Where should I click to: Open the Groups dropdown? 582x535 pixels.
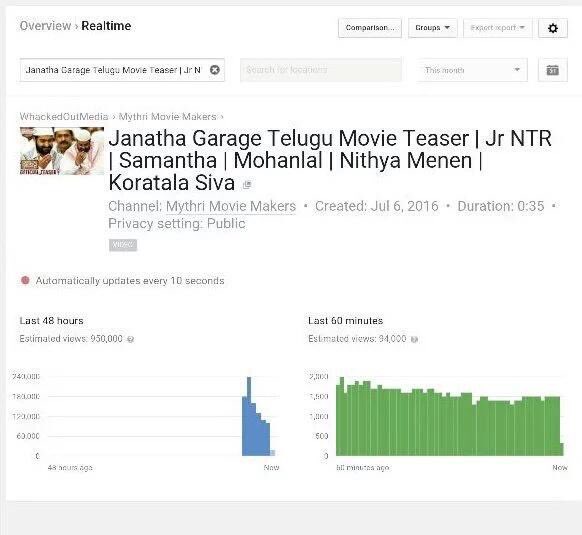pyautogui.click(x=433, y=28)
